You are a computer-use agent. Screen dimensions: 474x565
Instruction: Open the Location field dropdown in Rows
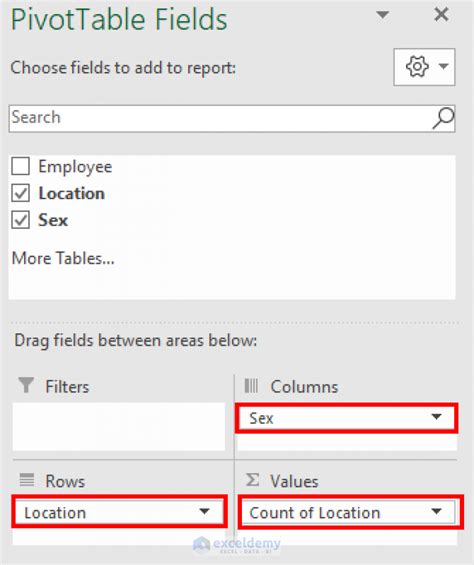point(204,512)
